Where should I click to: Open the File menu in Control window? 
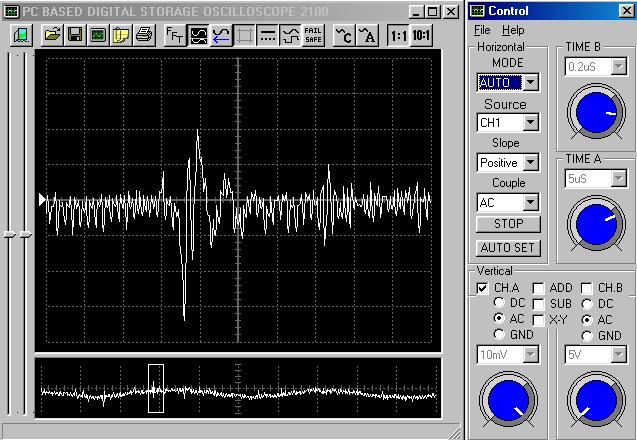(x=483, y=31)
